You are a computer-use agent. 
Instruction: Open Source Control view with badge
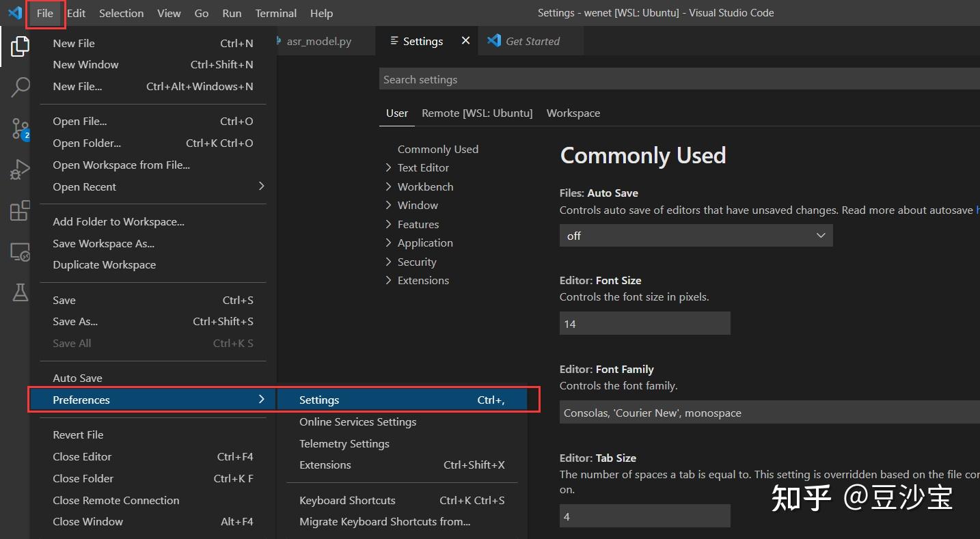20,128
